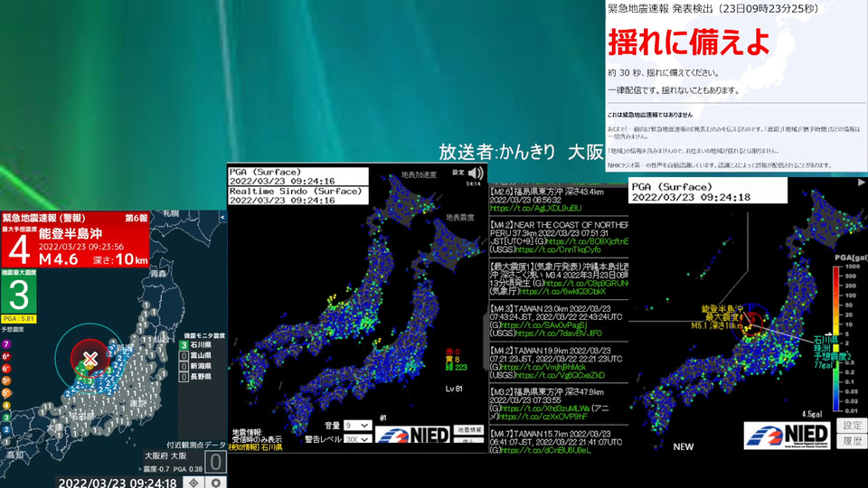
Task: Click the large 0 intensity box for Osaka
Action: tap(215, 462)
